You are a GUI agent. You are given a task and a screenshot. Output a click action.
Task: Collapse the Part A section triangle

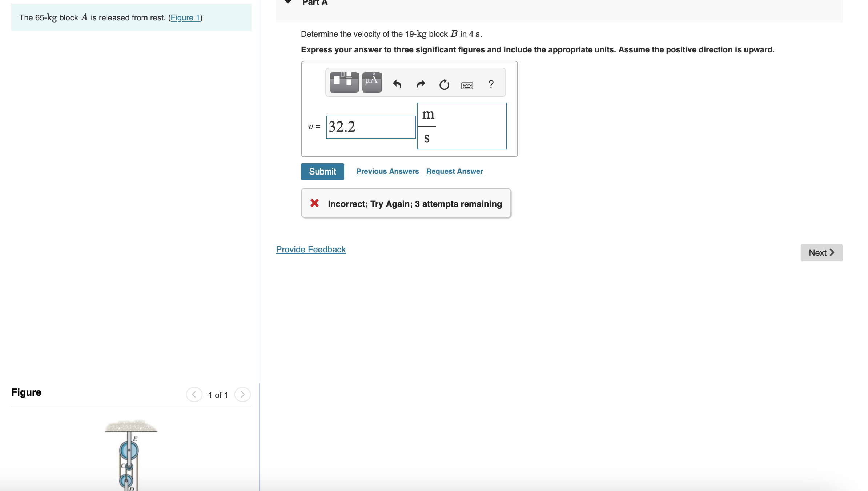point(288,2)
